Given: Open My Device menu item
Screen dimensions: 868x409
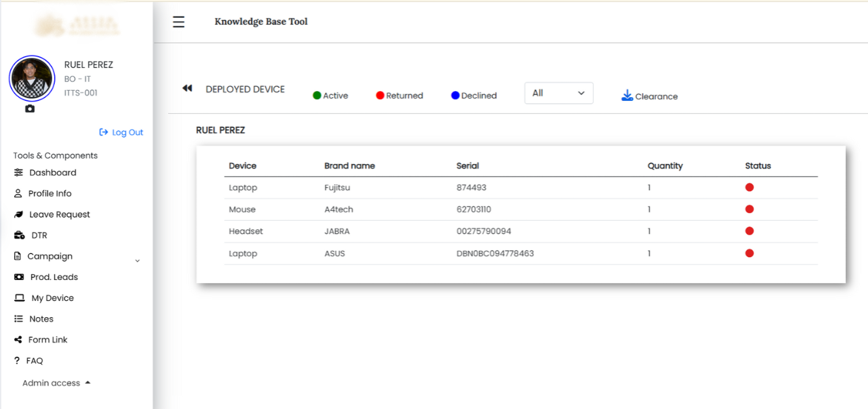Looking at the screenshot, I should pyautogui.click(x=52, y=298).
